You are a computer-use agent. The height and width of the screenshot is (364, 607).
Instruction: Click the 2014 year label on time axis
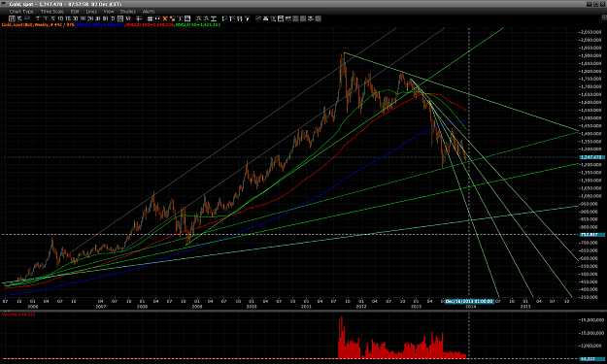pyautogui.click(x=471, y=307)
